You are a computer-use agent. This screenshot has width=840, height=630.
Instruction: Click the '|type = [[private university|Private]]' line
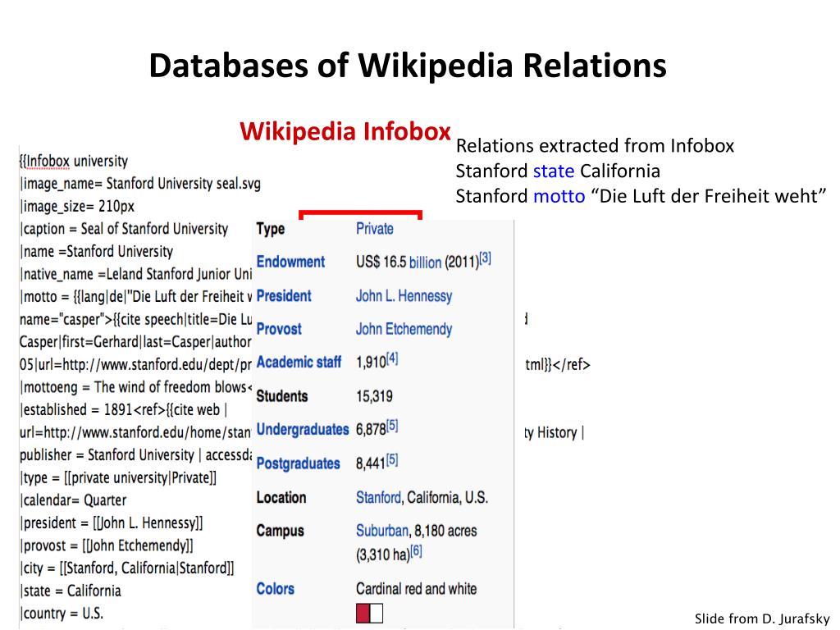click(118, 478)
